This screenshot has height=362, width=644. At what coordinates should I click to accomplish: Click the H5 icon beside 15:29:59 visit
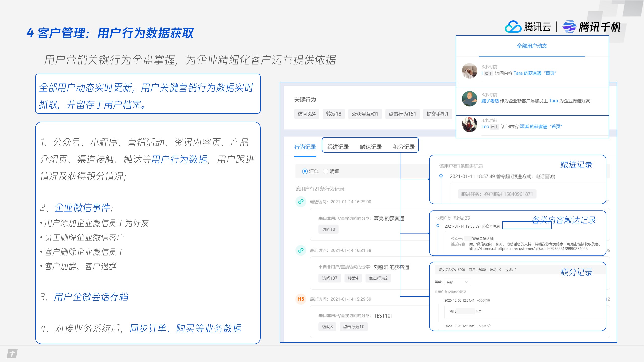click(x=301, y=299)
